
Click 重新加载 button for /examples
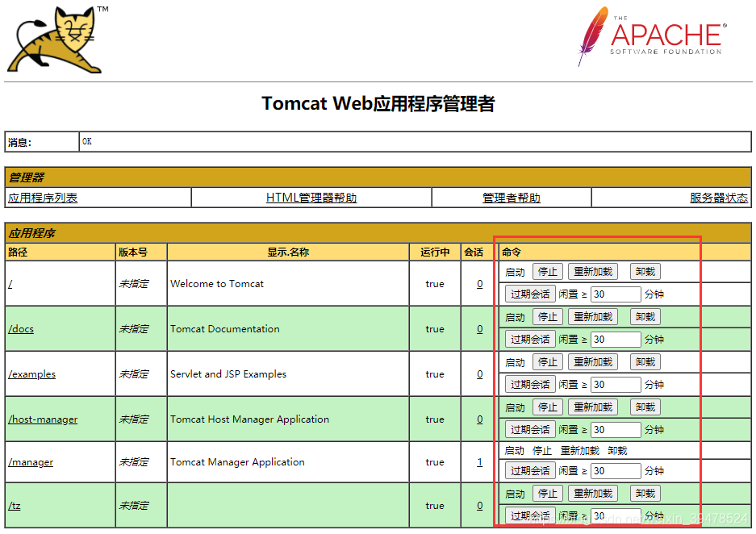point(592,362)
